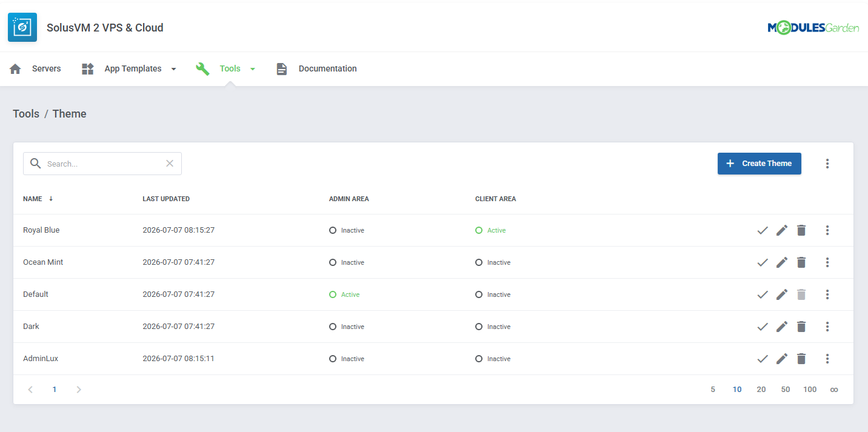Click the ModulesGarden logo

point(813,27)
